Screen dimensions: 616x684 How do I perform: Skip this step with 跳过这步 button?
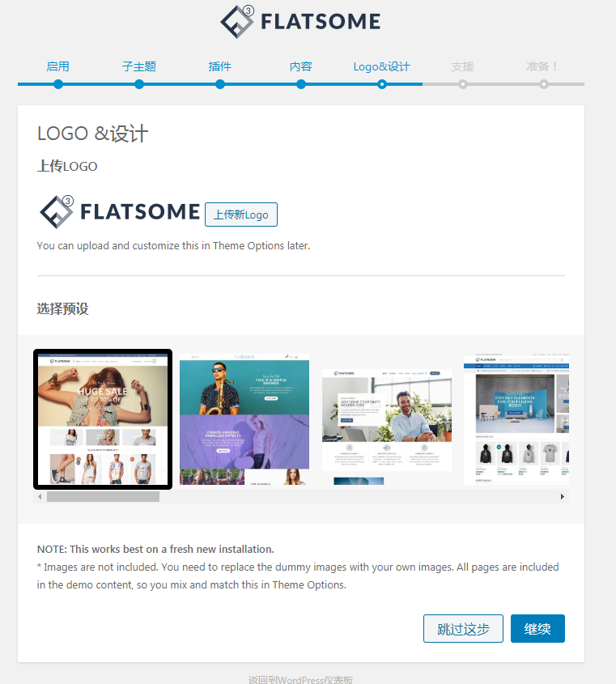click(463, 629)
